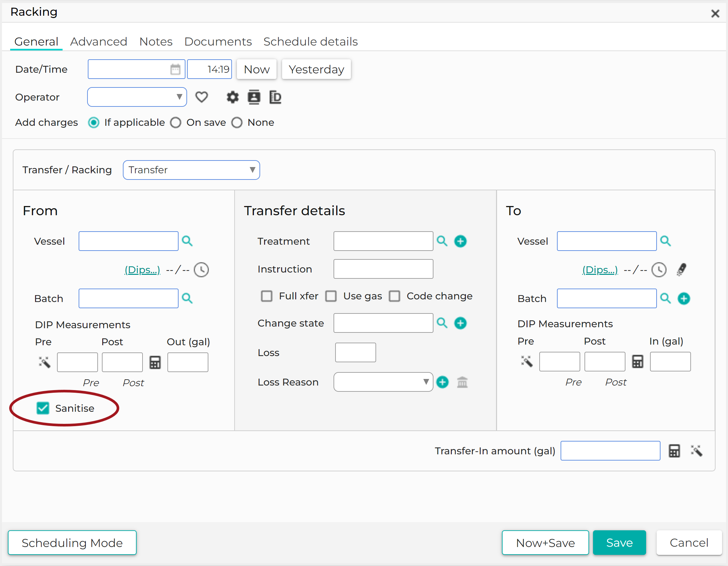Click the clock icon under To vessel
The width and height of the screenshot is (728, 566).
(659, 270)
